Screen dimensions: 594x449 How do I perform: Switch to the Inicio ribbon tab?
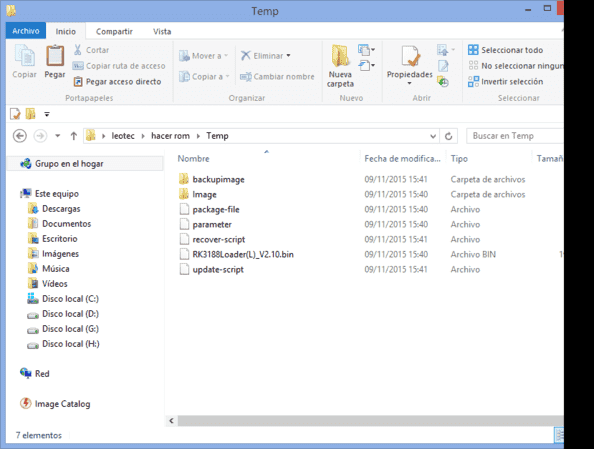(x=66, y=31)
